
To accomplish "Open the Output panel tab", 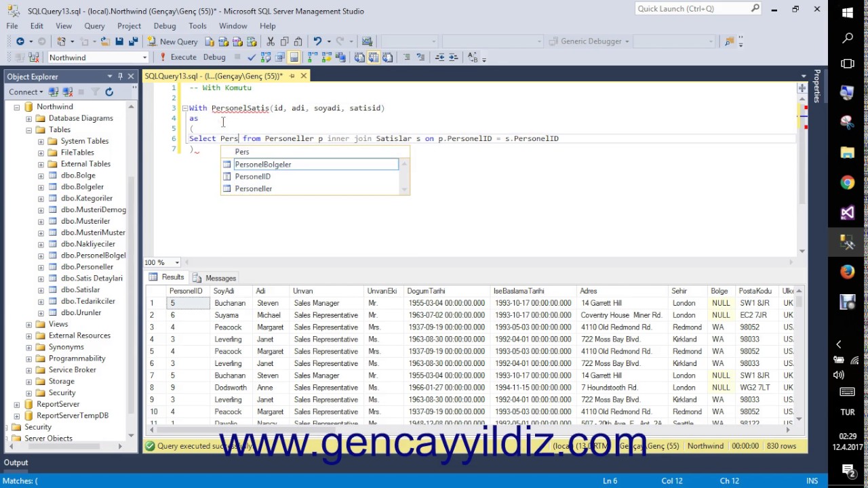I will pyautogui.click(x=16, y=463).
